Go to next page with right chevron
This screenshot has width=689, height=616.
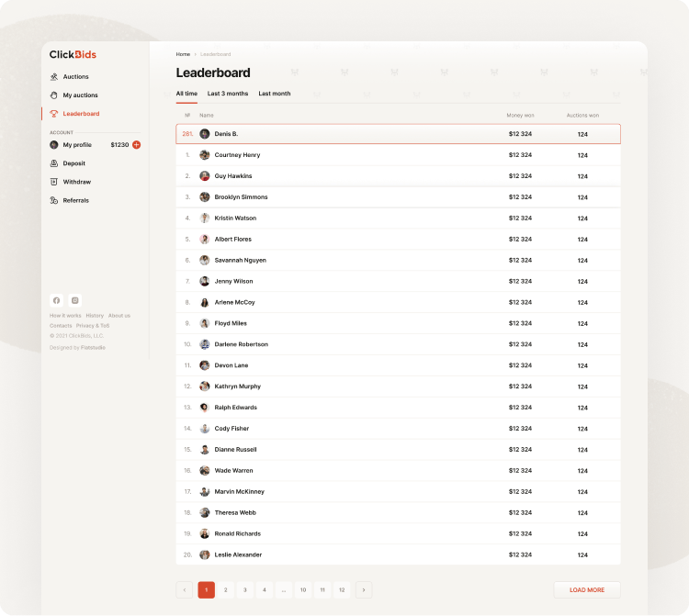coord(365,590)
